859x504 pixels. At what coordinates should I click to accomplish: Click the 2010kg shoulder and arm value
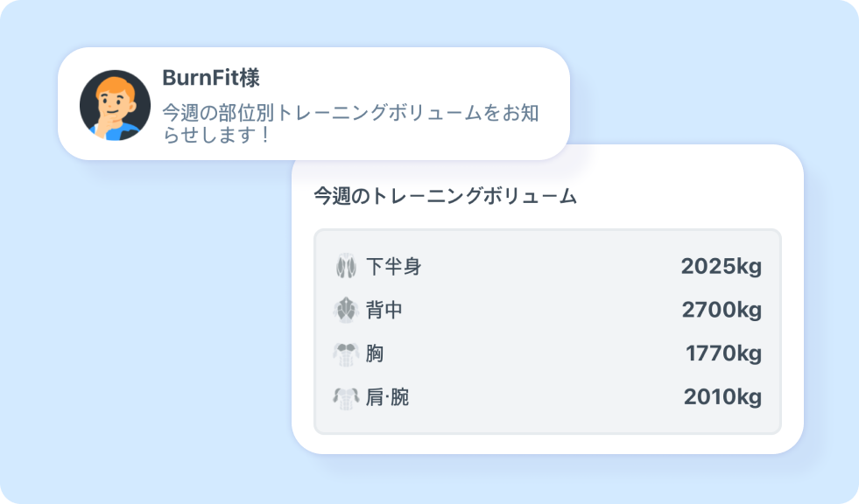722,397
